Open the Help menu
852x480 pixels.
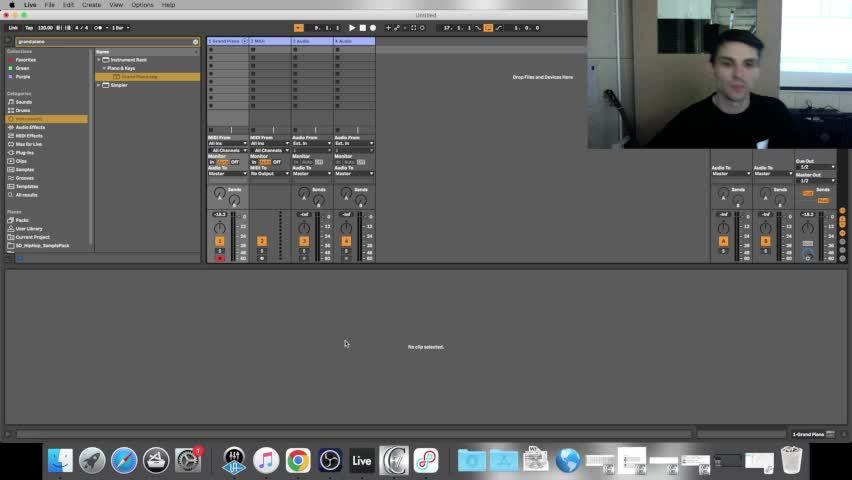tap(168, 4)
